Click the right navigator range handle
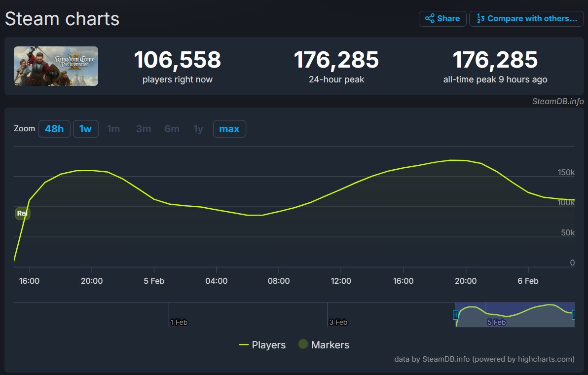Screen dimensions: 588x375 [573, 315]
